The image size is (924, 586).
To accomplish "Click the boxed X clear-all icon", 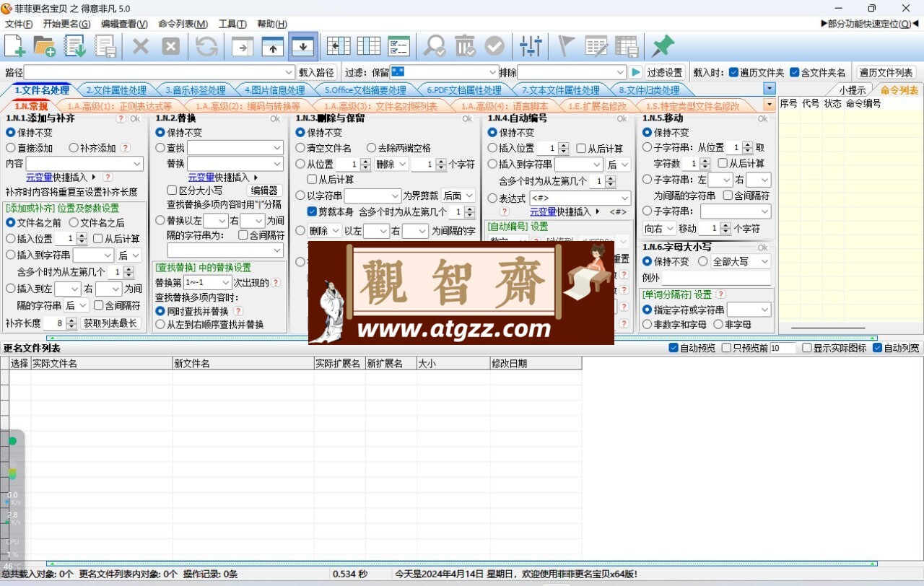I will (x=170, y=47).
